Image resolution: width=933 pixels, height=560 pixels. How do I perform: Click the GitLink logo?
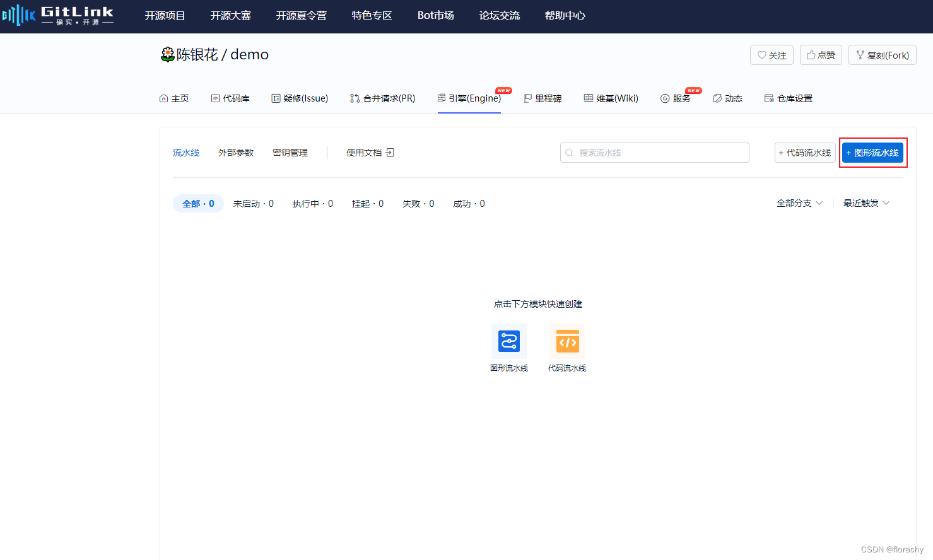pos(58,16)
